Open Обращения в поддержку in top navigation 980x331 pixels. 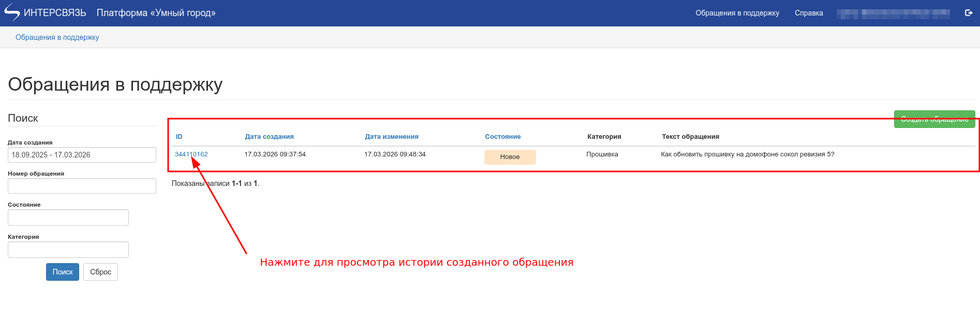point(737,13)
